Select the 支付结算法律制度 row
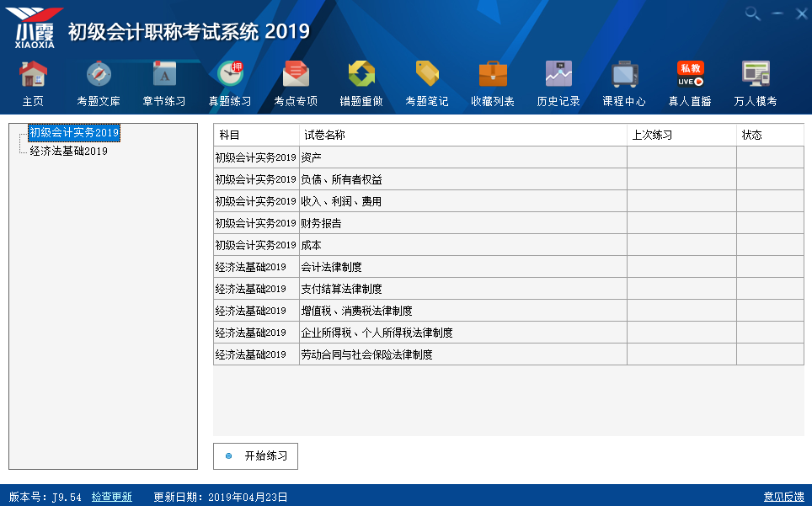812x506 pixels. [509, 289]
